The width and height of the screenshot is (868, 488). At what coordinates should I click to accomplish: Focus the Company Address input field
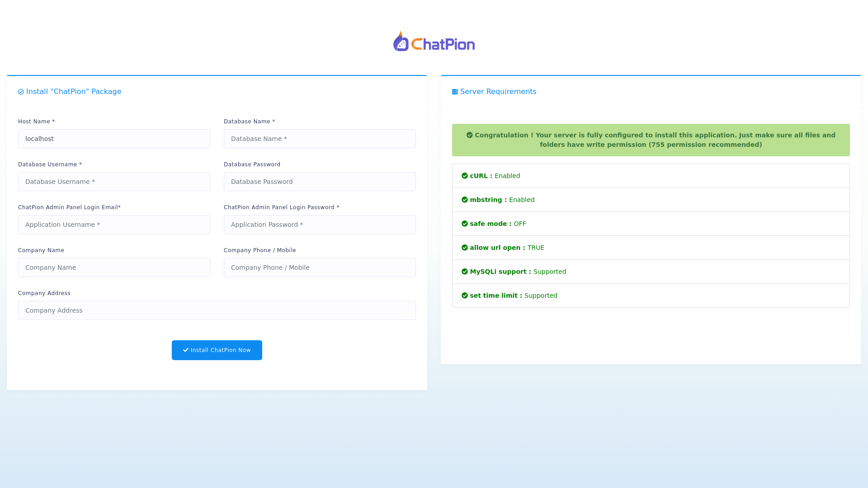(x=217, y=310)
